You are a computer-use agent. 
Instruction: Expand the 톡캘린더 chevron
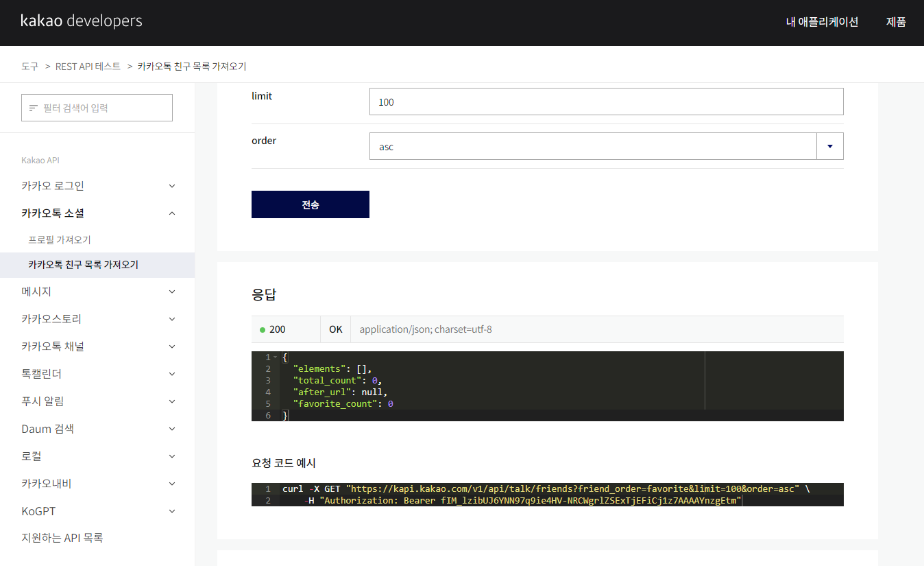coord(172,374)
